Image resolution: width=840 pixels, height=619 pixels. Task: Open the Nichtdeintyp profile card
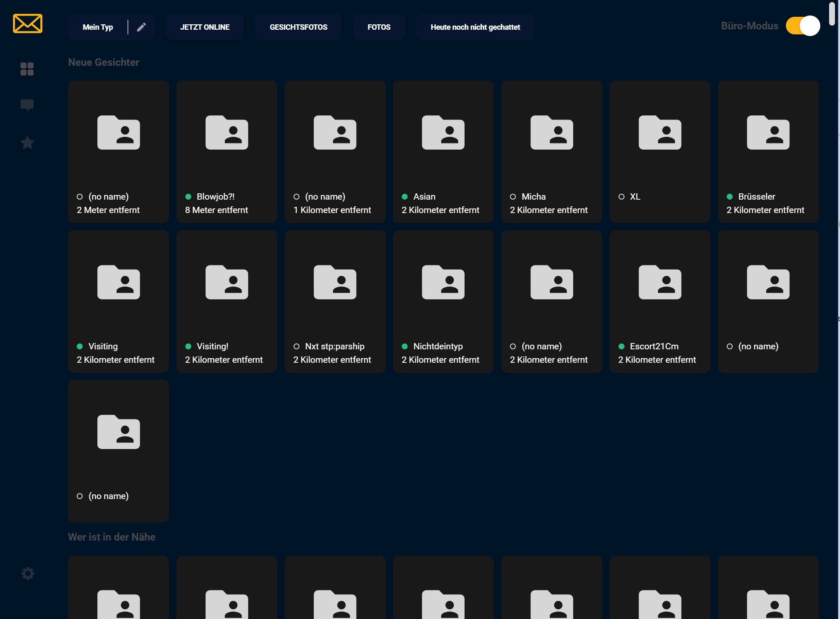click(443, 302)
